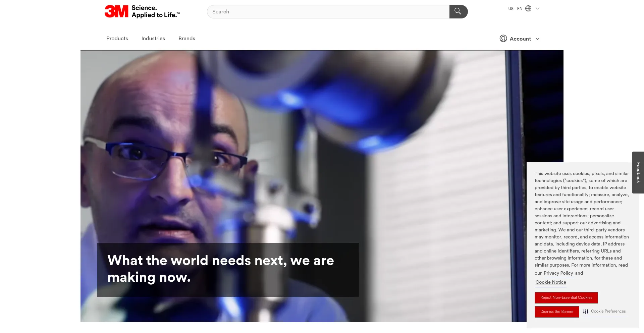Open the Privacy Policy link
This screenshot has height=333, width=644.
pos(558,273)
